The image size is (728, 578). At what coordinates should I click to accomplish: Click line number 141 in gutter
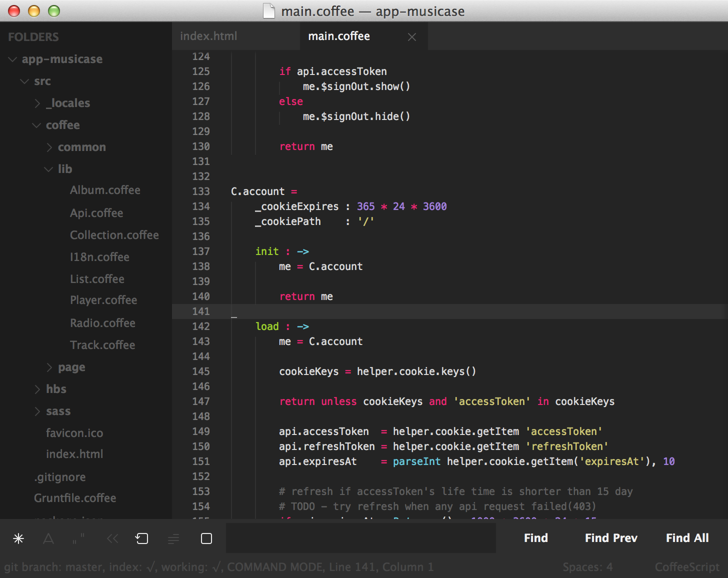(x=201, y=311)
